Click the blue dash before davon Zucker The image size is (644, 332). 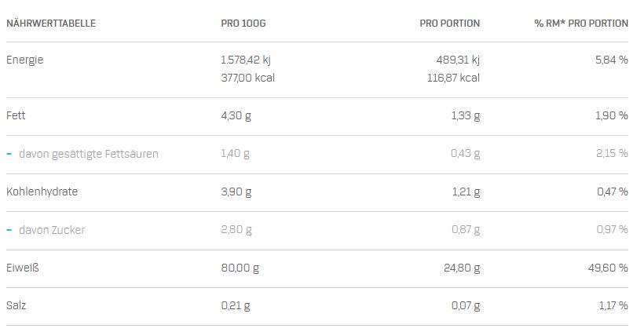(9, 230)
